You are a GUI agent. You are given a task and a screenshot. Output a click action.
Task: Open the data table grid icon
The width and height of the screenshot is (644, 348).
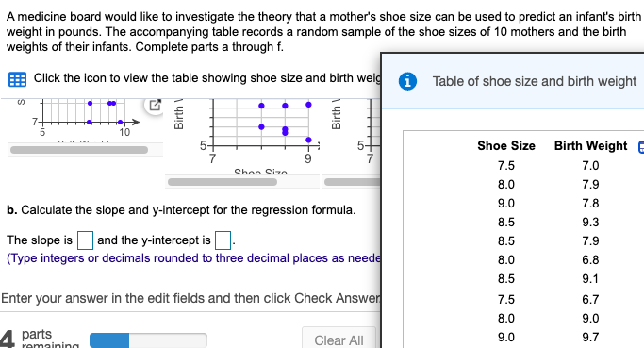(x=17, y=79)
